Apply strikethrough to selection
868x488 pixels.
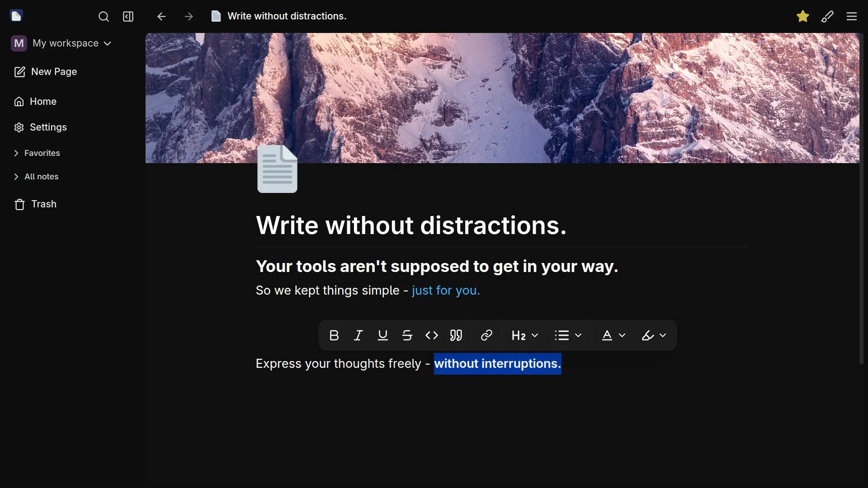[407, 335]
